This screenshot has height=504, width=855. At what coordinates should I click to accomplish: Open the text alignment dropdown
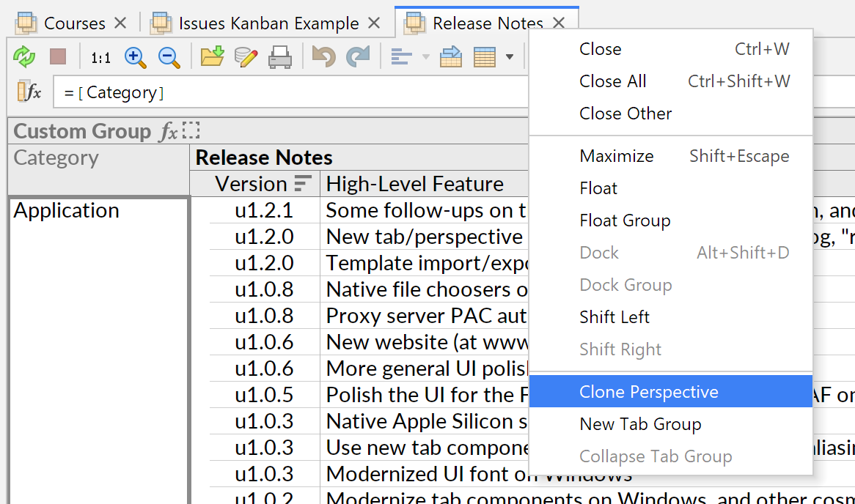click(x=425, y=57)
